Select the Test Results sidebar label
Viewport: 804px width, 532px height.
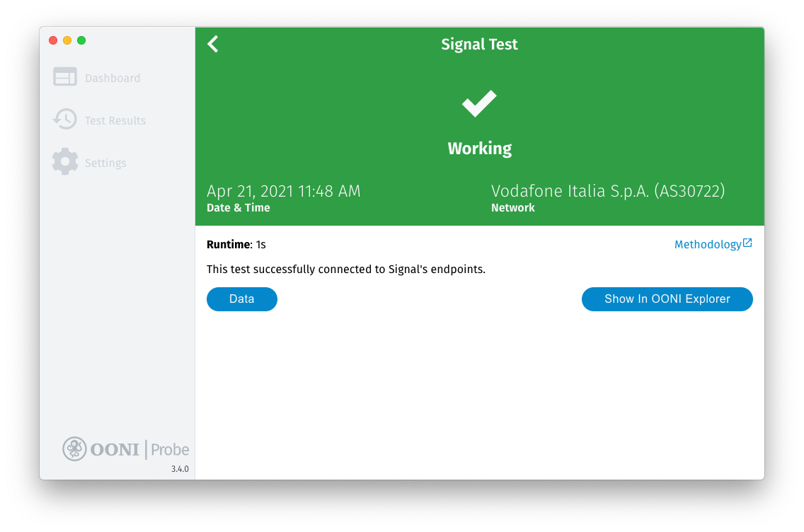(115, 121)
